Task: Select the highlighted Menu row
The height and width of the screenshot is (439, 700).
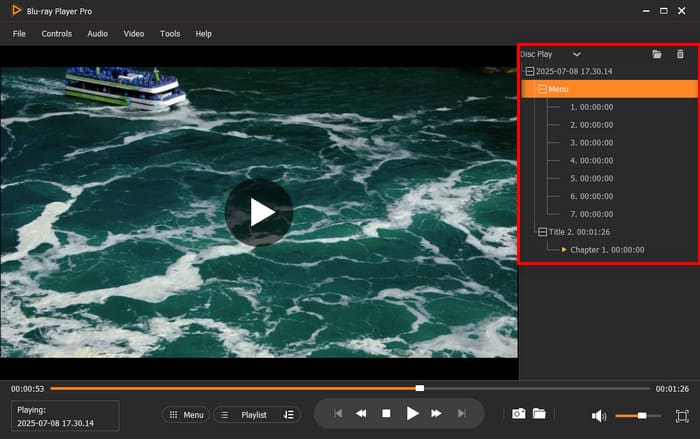Action: [609, 89]
